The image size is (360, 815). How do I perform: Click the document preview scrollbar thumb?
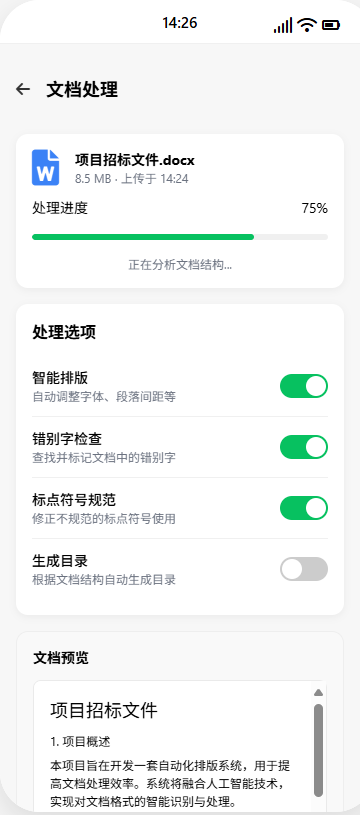click(318, 750)
